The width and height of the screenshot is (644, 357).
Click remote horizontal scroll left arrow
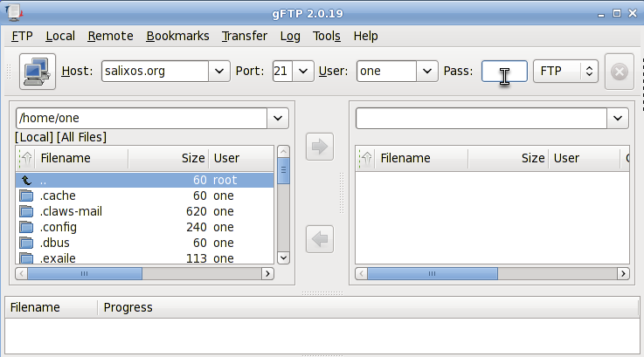tap(362, 274)
